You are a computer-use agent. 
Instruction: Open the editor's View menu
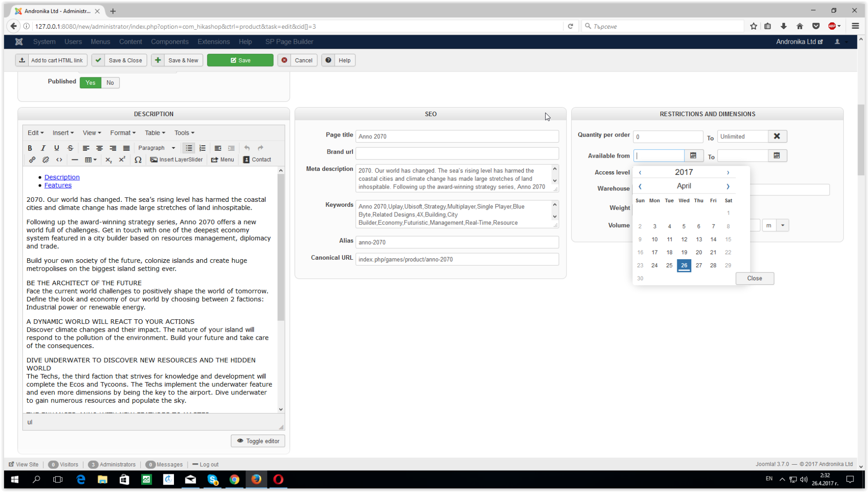pos(92,133)
